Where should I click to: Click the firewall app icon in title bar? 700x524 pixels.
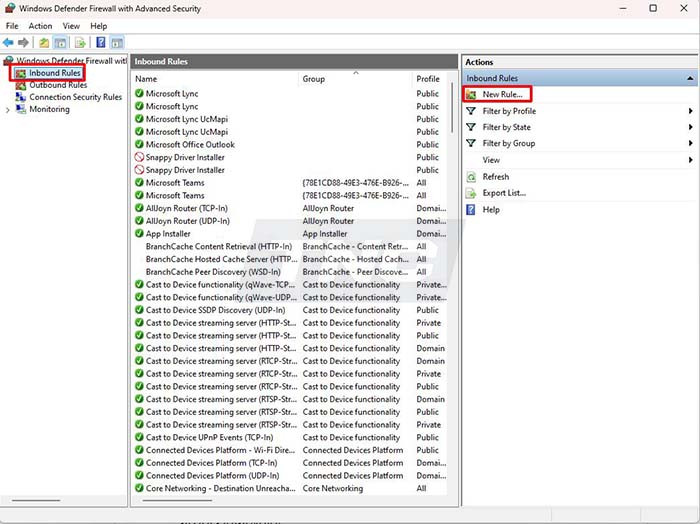(x=10, y=8)
